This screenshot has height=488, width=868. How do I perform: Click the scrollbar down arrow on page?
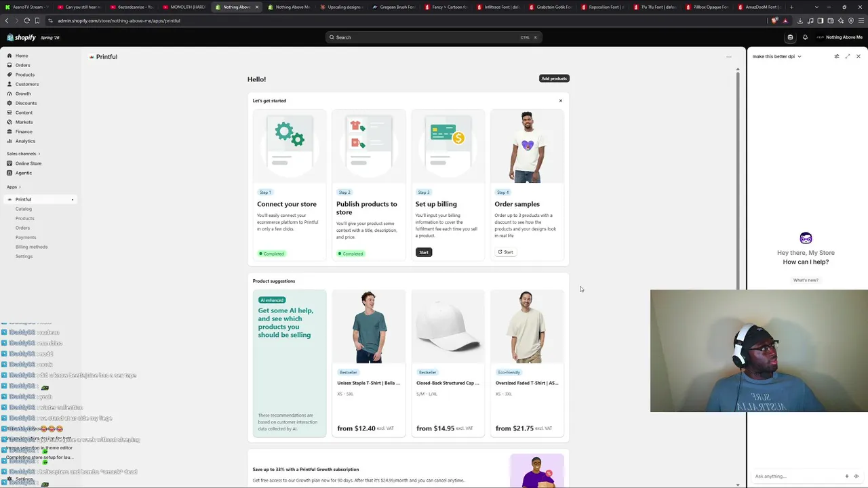point(738,485)
